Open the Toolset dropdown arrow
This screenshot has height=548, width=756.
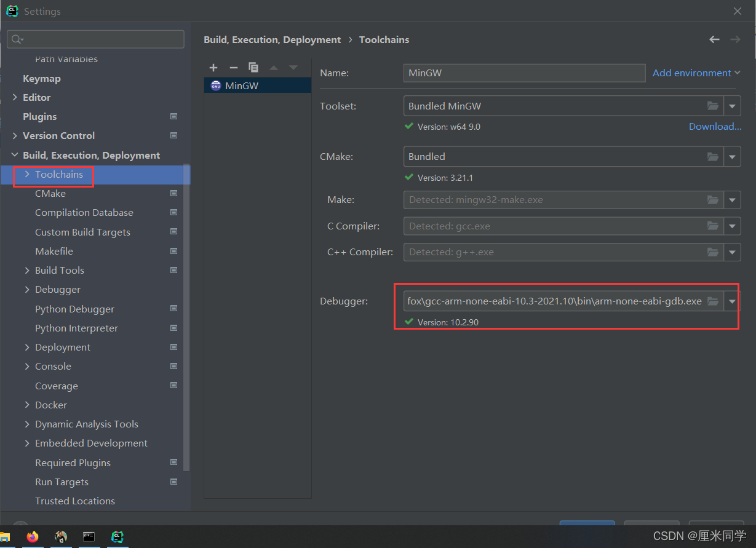(x=732, y=106)
